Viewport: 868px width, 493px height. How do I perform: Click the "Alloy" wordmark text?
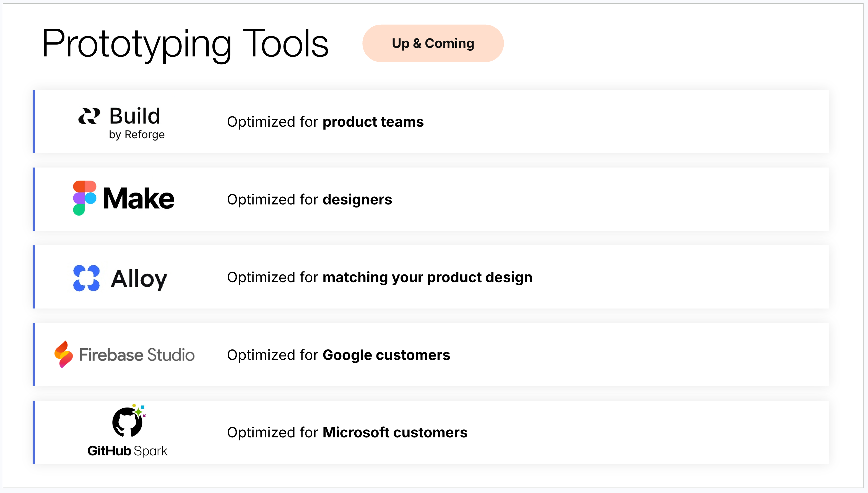pos(139,279)
